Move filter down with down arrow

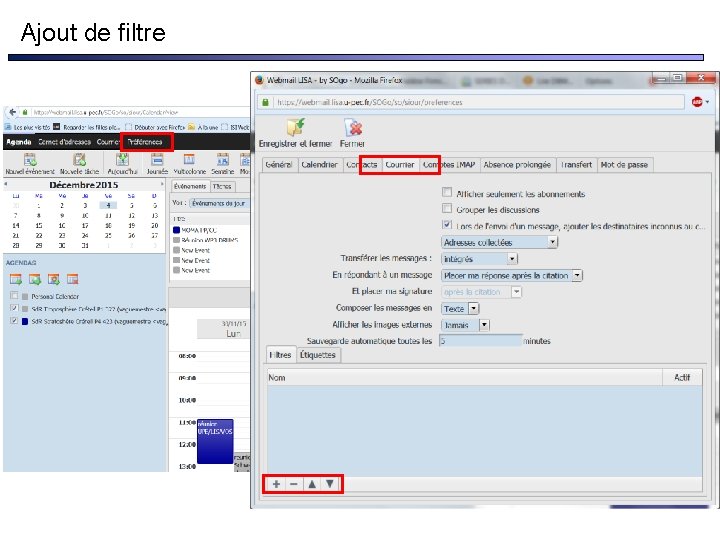point(330,484)
